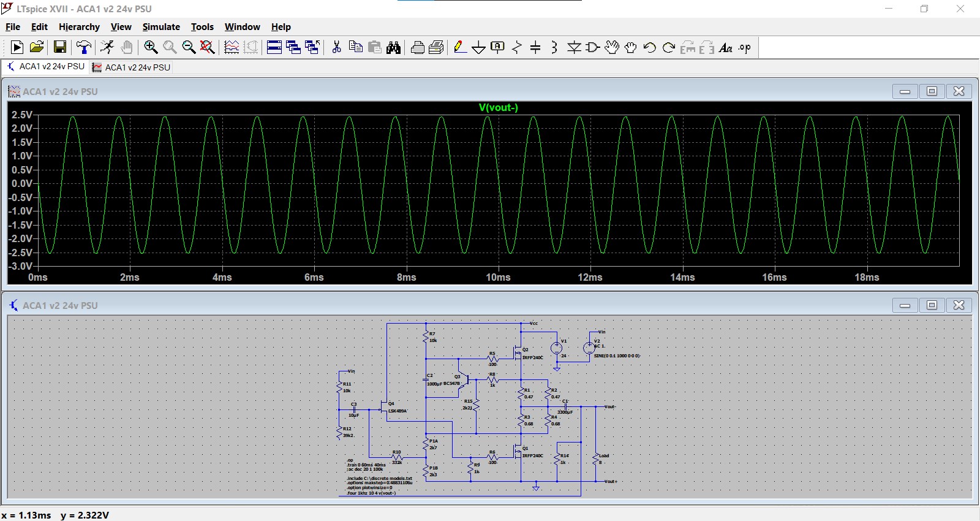Click the -3.0V vertical axis label

[x=20, y=266]
